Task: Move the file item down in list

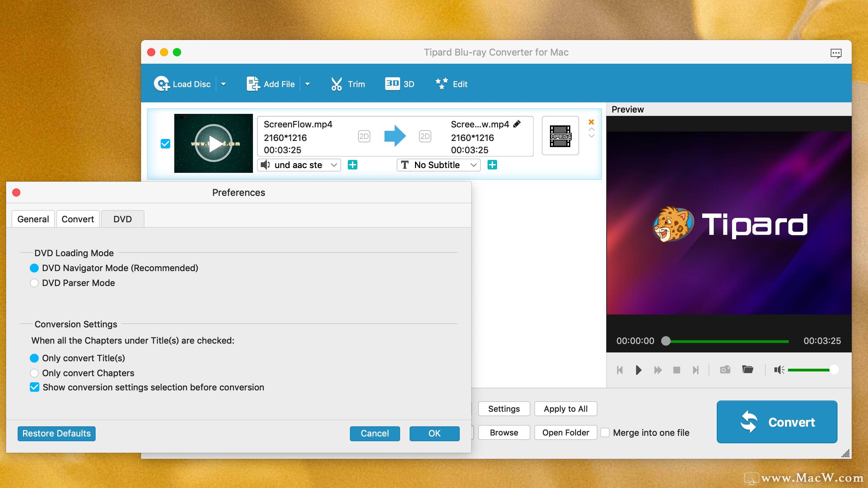Action: [x=592, y=136]
